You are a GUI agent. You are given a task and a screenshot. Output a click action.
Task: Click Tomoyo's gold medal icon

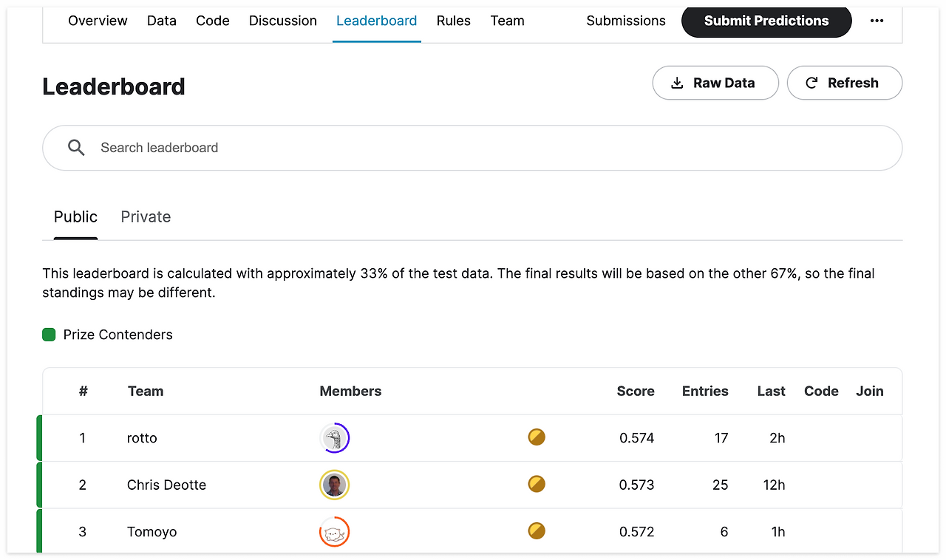(537, 531)
